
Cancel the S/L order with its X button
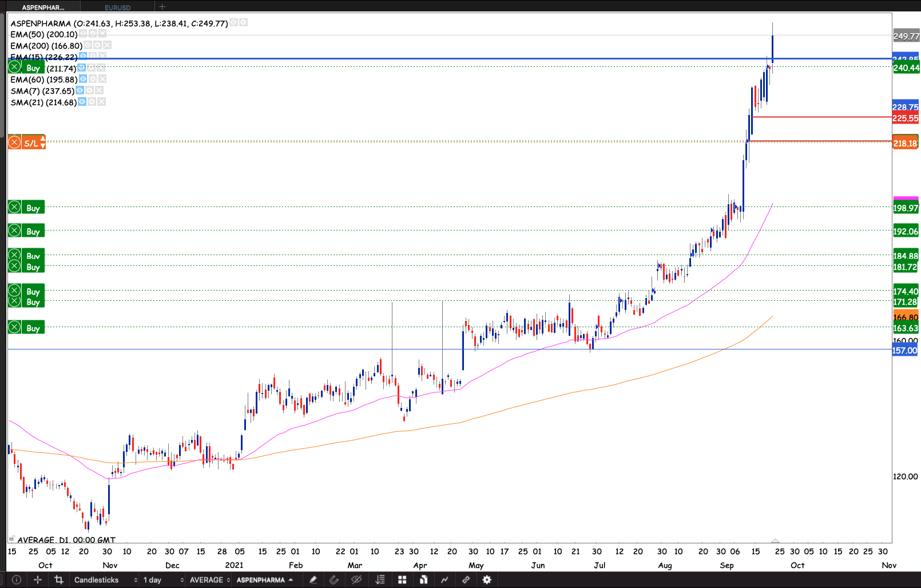click(x=14, y=142)
